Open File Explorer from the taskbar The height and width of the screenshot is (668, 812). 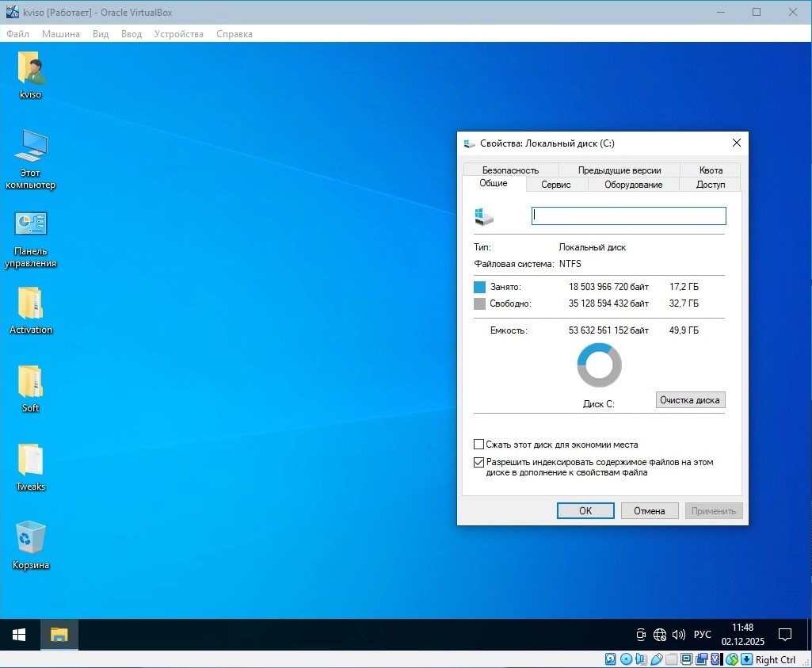point(59,635)
